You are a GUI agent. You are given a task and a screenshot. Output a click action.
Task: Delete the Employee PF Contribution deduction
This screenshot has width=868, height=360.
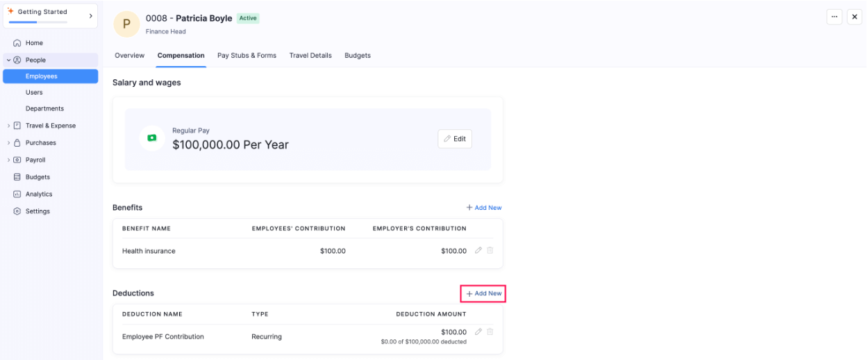click(x=490, y=332)
